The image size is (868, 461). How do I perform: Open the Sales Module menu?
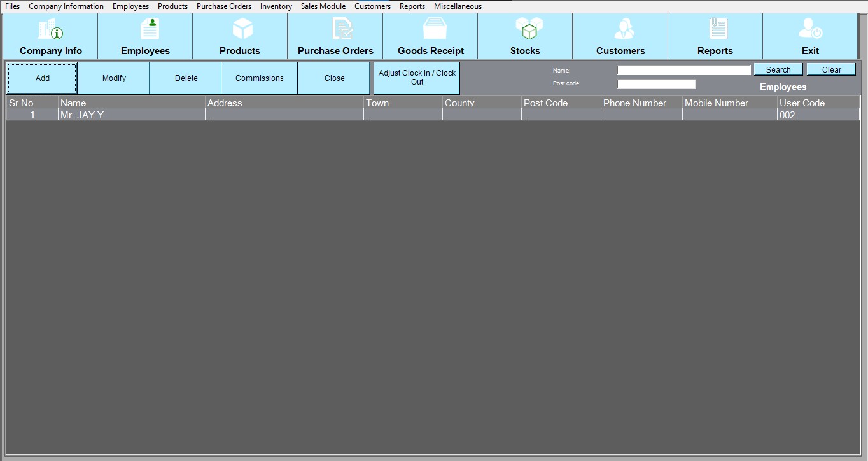click(323, 6)
